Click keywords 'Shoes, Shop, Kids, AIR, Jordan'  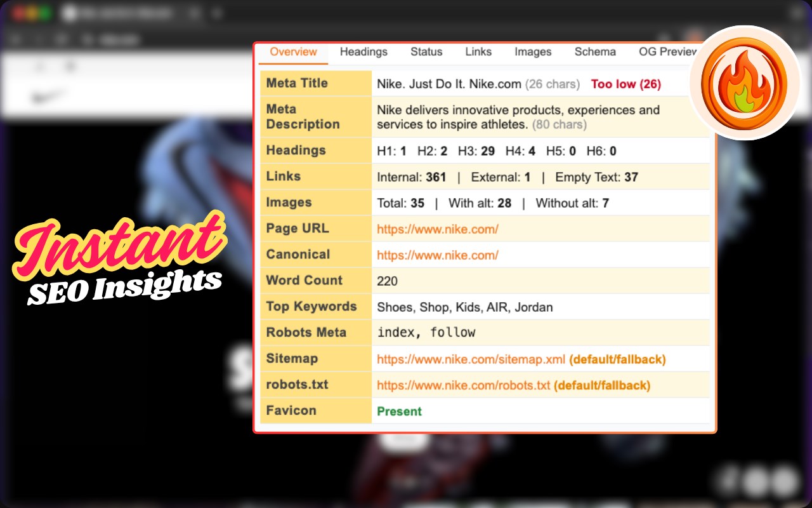tap(465, 307)
